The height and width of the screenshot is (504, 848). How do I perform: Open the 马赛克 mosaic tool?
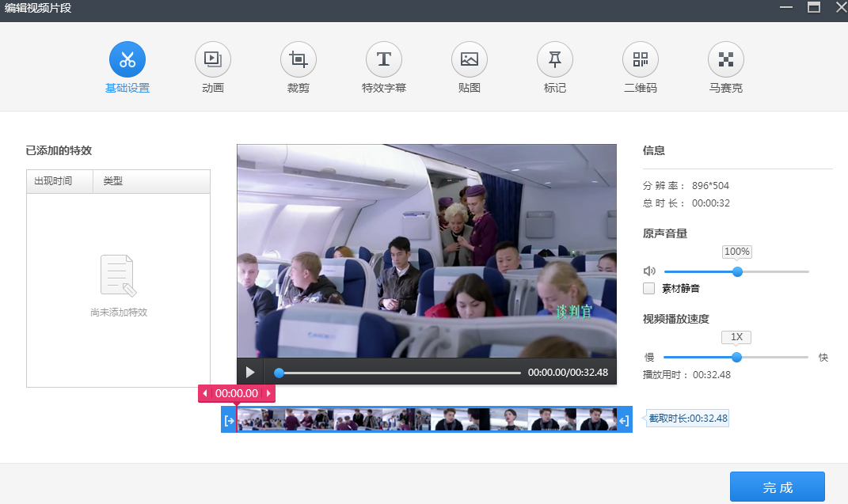click(726, 59)
